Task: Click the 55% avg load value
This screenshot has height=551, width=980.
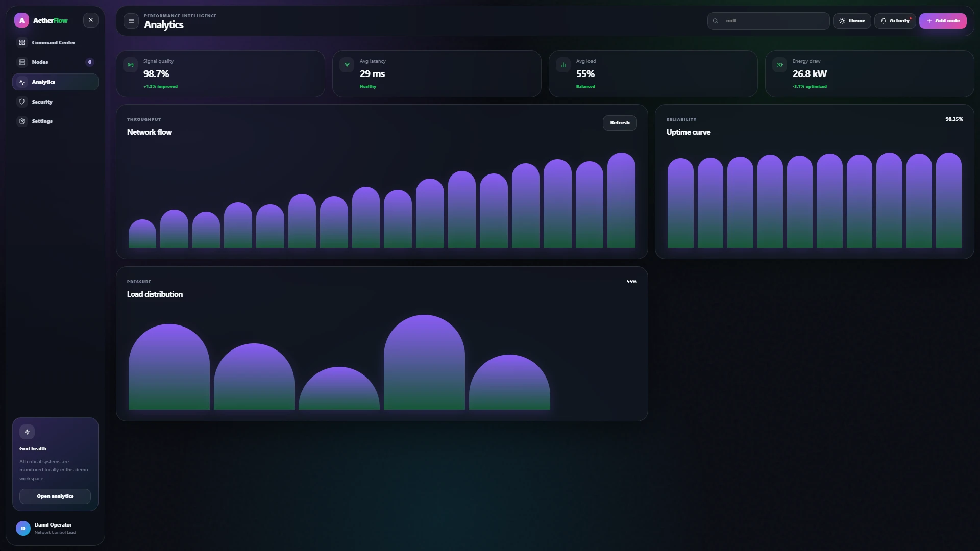Action: (585, 74)
